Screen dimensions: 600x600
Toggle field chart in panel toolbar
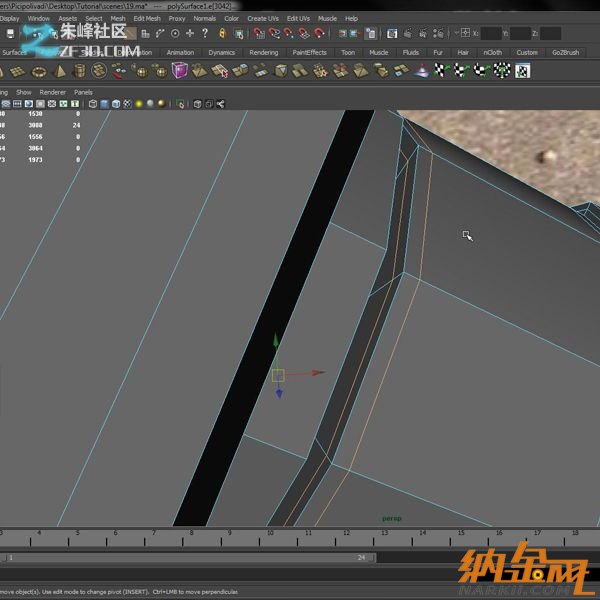[x=52, y=104]
